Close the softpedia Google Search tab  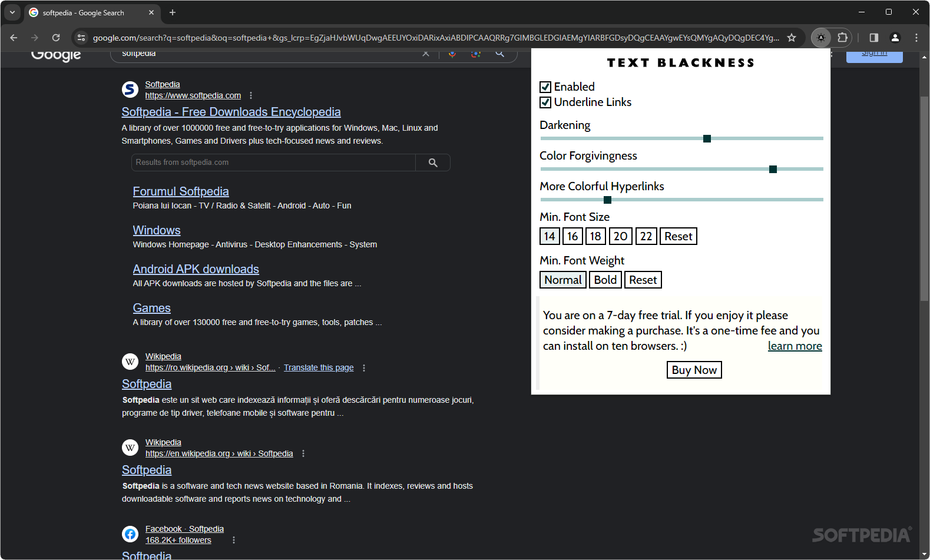pyautogui.click(x=151, y=12)
